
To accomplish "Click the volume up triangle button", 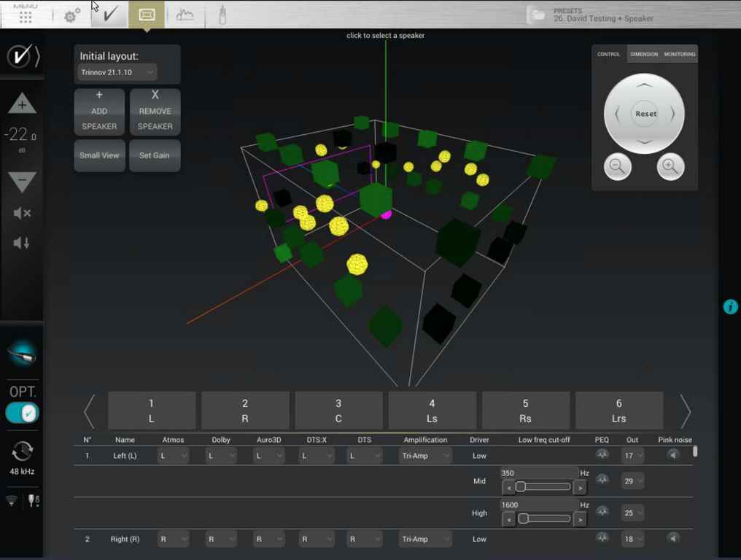I will point(22,104).
